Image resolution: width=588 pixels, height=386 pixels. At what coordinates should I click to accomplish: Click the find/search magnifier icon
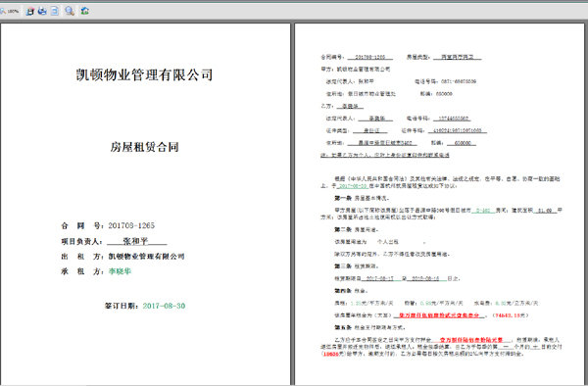[70, 11]
